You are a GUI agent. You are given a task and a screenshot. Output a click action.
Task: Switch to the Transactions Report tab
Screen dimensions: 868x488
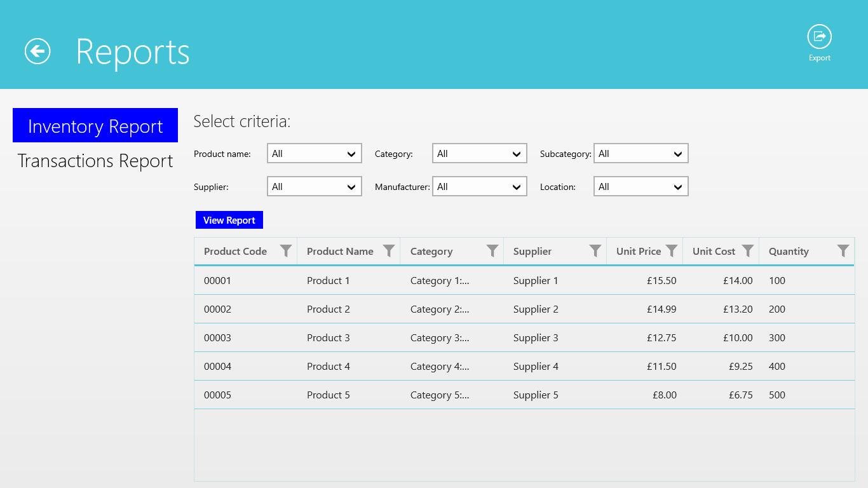click(95, 161)
